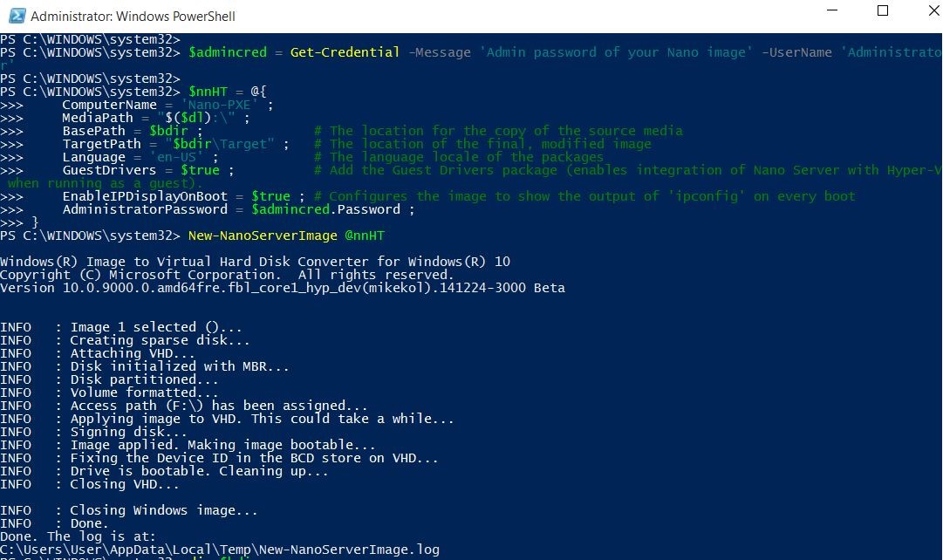Maximize the PowerShell window
Screen dimensions: 943x560
(883, 10)
